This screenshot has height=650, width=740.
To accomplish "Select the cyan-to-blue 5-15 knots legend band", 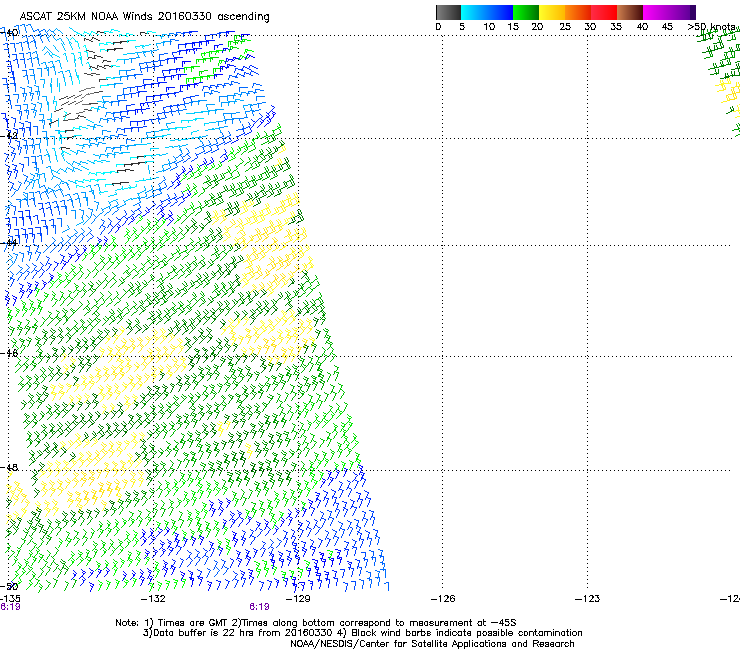I will click(487, 12).
